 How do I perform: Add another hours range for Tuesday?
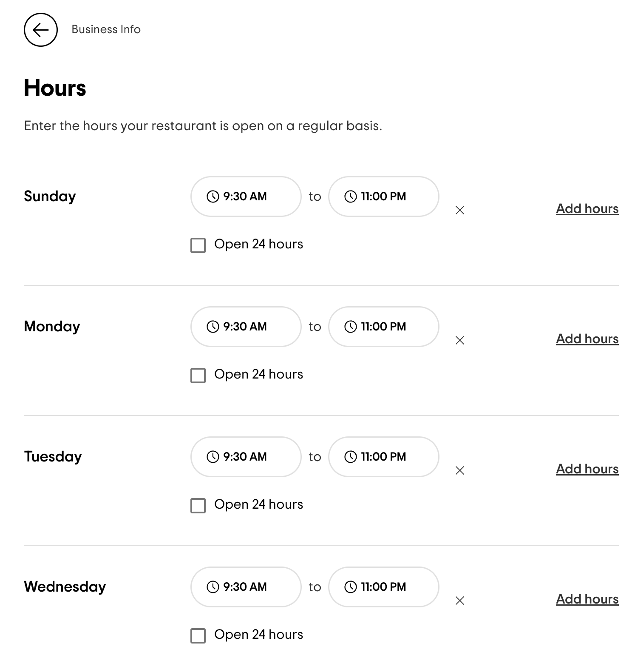587,469
